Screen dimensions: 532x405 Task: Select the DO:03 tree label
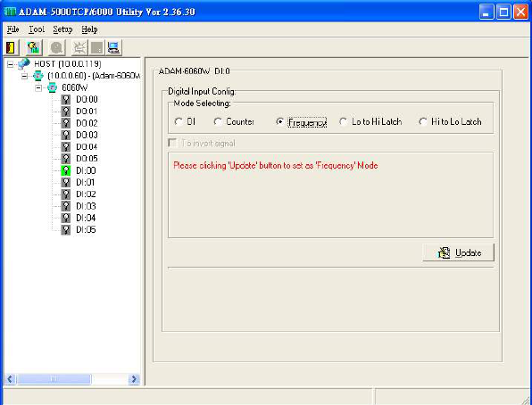pyautogui.click(x=87, y=135)
